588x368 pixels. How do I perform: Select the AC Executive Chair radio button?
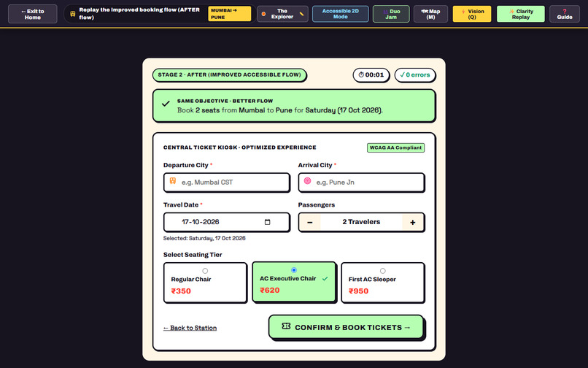(294, 270)
